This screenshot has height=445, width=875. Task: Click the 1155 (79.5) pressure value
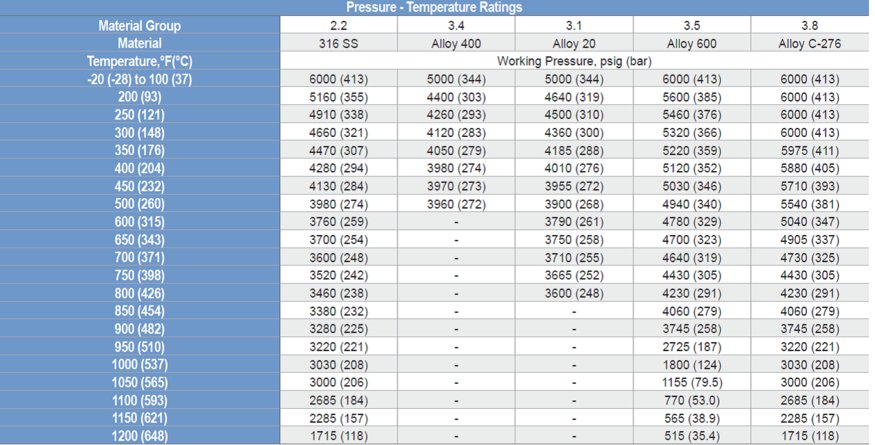(692, 382)
